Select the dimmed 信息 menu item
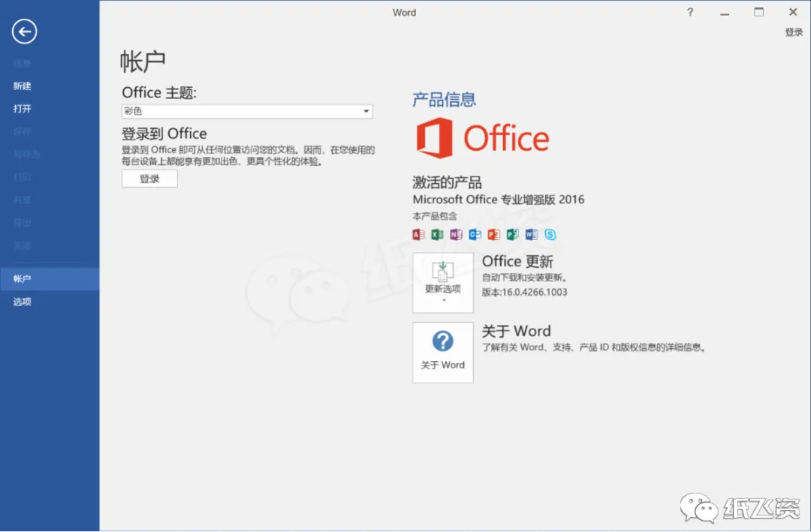811x532 pixels. [23, 63]
